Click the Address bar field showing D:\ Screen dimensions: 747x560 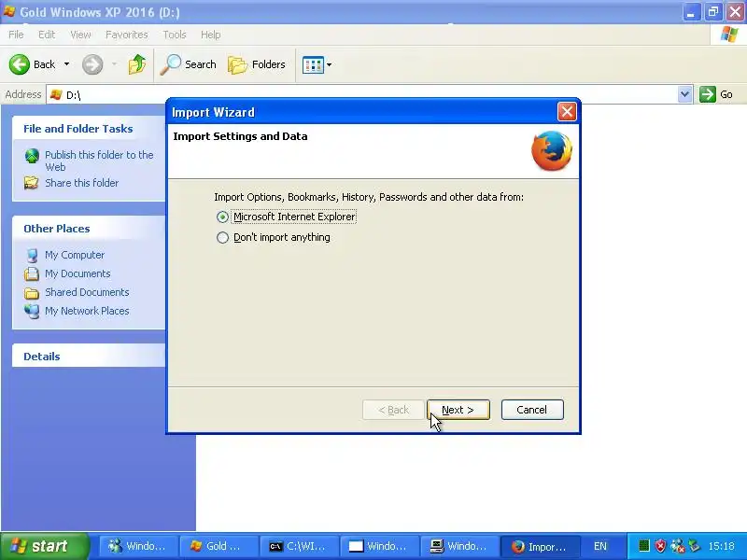369,94
